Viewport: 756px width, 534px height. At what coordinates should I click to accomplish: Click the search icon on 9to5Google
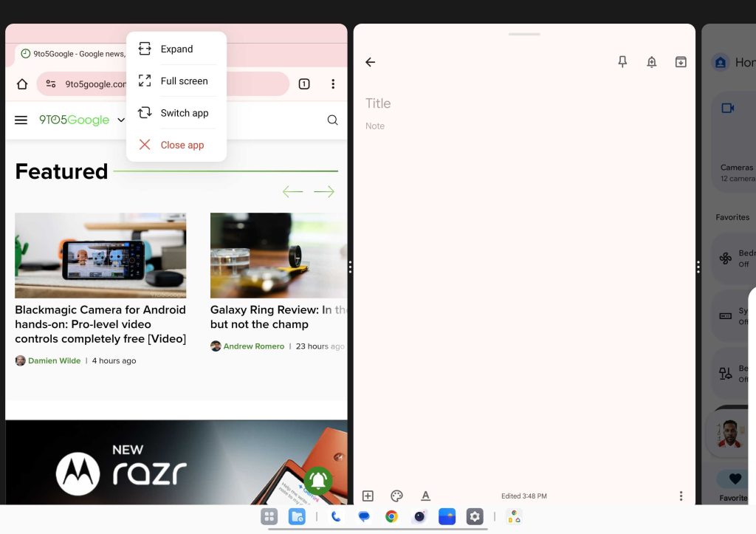click(x=332, y=120)
